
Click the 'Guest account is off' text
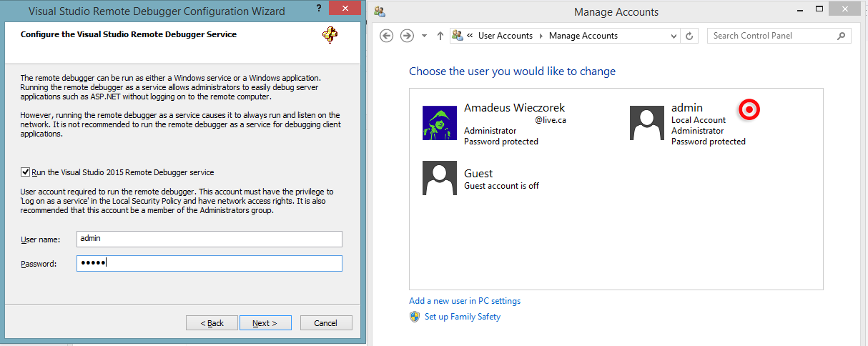click(x=501, y=186)
